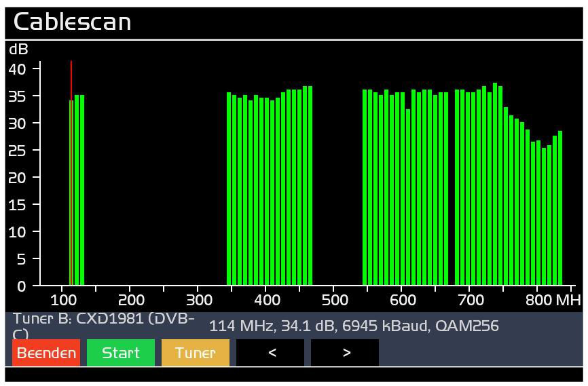Click the dB axis unit label
The image size is (588, 386).
(18, 49)
